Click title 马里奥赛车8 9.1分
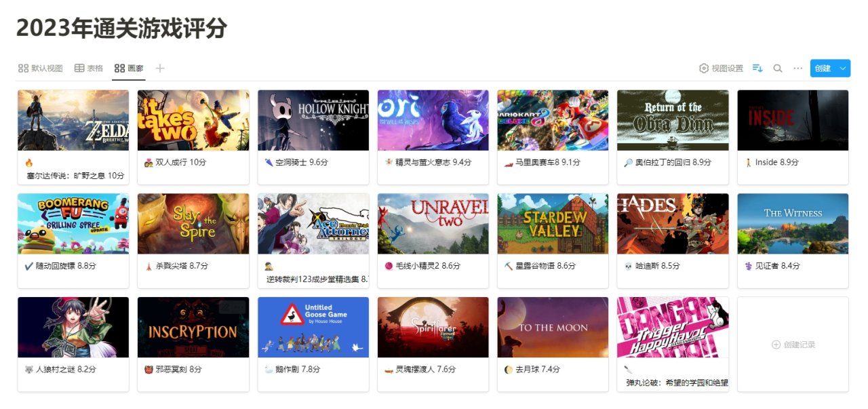The height and width of the screenshot is (409, 868). pos(549,163)
